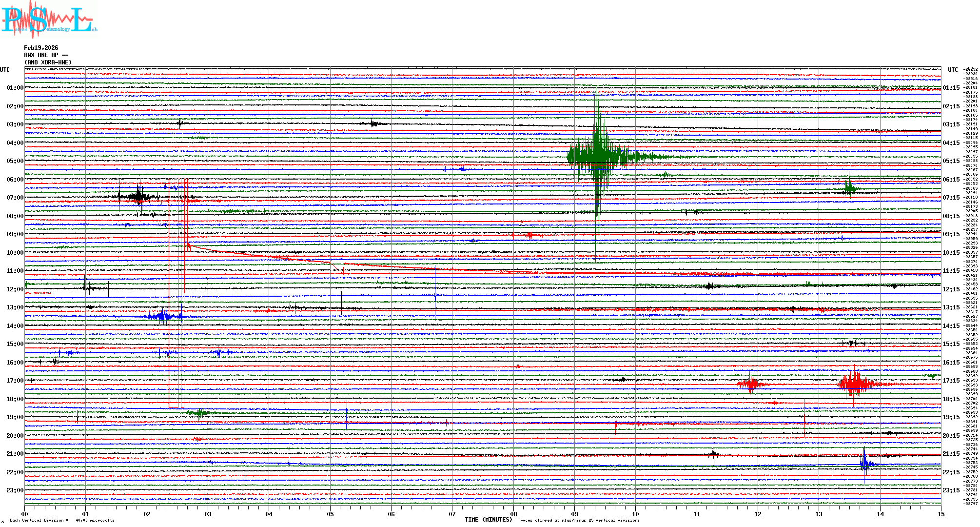The image size is (980, 527).
Task: Click the large green earthquake waveform burst
Action: [x=598, y=156]
